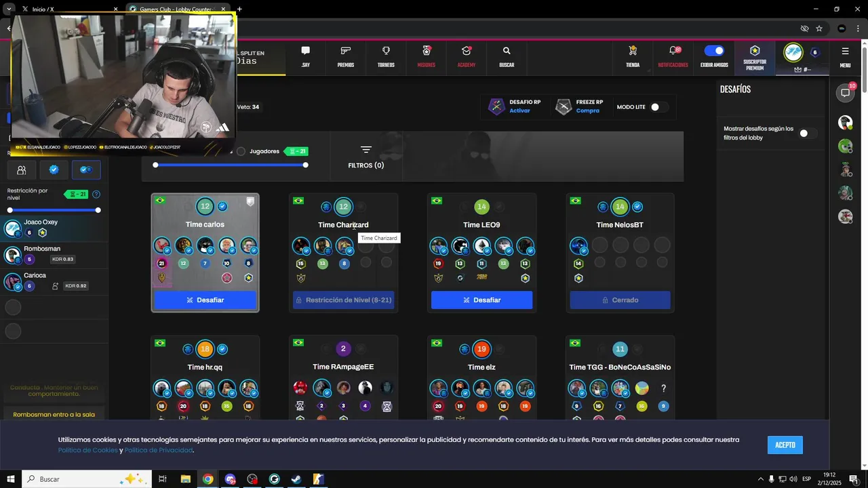Click the Freeze RP icon

pyautogui.click(x=564, y=106)
